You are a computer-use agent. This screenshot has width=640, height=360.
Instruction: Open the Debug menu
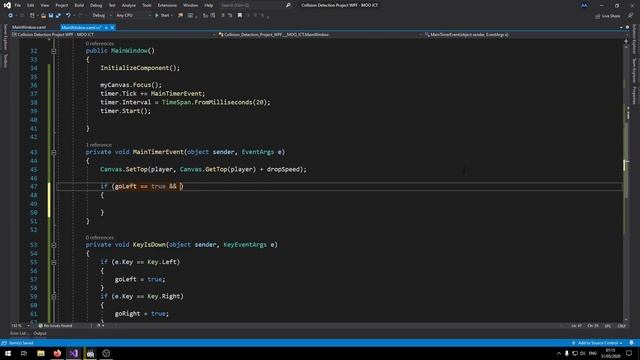pos(96,5)
